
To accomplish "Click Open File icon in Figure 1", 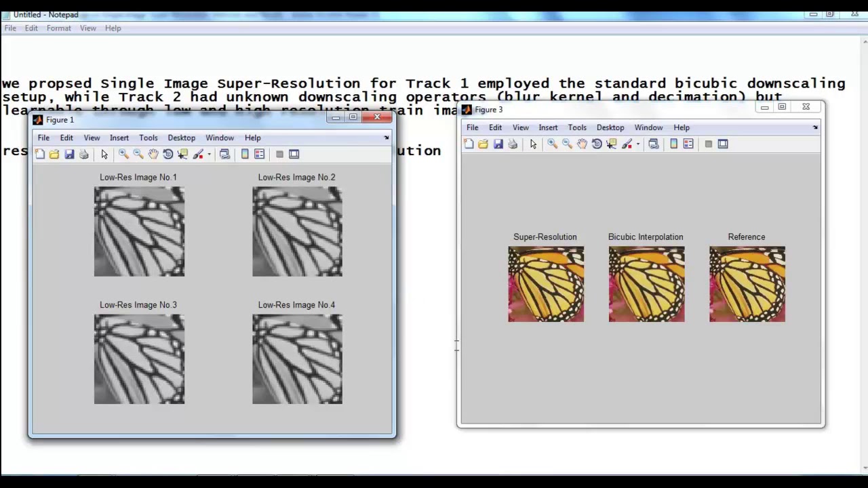I will click(x=54, y=155).
